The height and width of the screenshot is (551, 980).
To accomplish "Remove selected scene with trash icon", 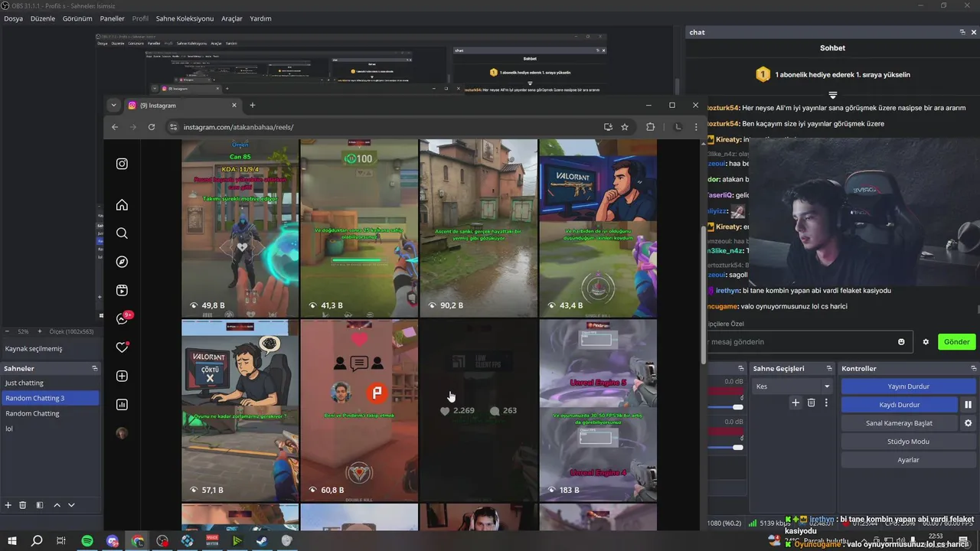I will tap(23, 505).
